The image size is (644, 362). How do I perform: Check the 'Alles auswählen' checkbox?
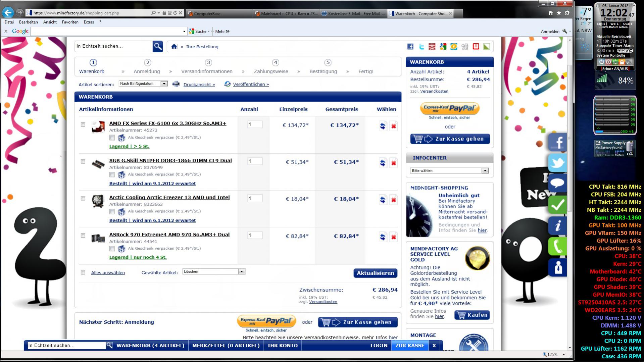[x=83, y=272]
